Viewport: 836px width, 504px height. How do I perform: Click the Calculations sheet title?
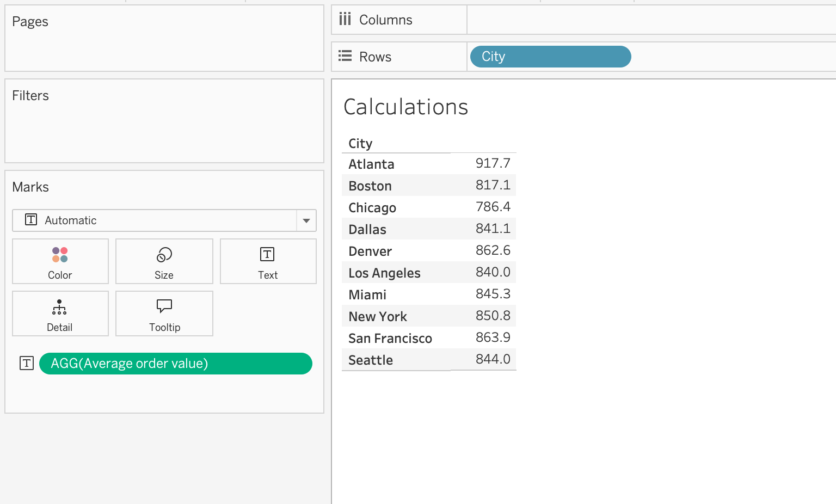click(405, 107)
